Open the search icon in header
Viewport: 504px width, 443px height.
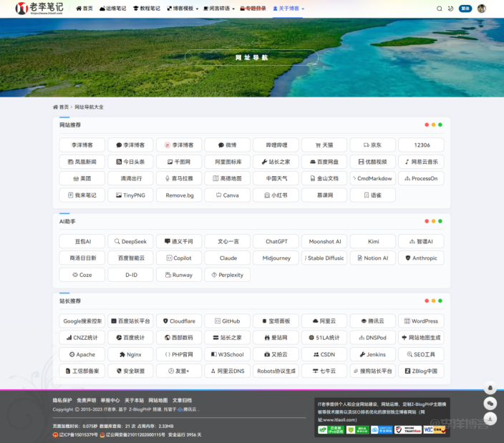click(x=440, y=9)
